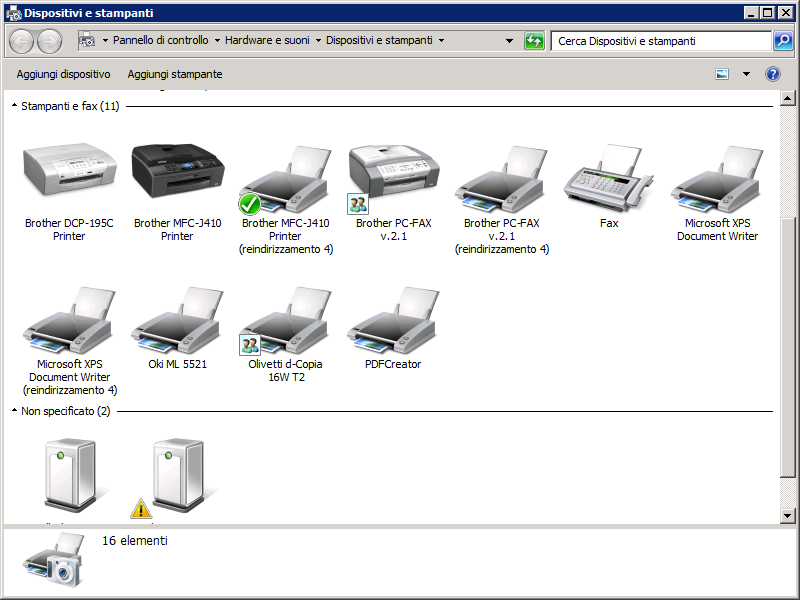Image resolution: width=800 pixels, height=600 pixels.
Task: Click the search magnifier button
Action: 783,41
